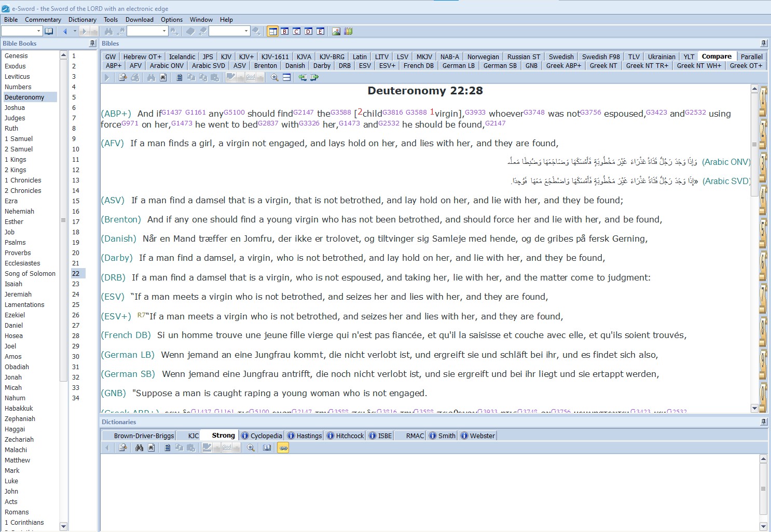This screenshot has width=771, height=532.
Task: Switch to layout C view
Action: [x=296, y=31]
